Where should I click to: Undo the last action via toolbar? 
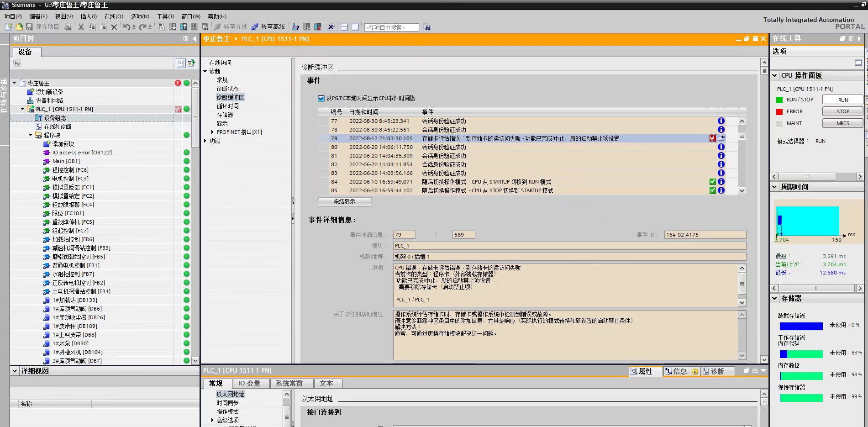(x=126, y=27)
